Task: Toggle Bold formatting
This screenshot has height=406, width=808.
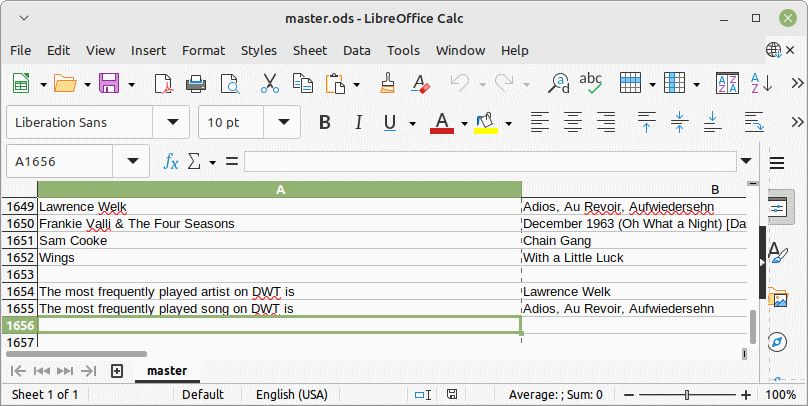Action: (x=325, y=123)
